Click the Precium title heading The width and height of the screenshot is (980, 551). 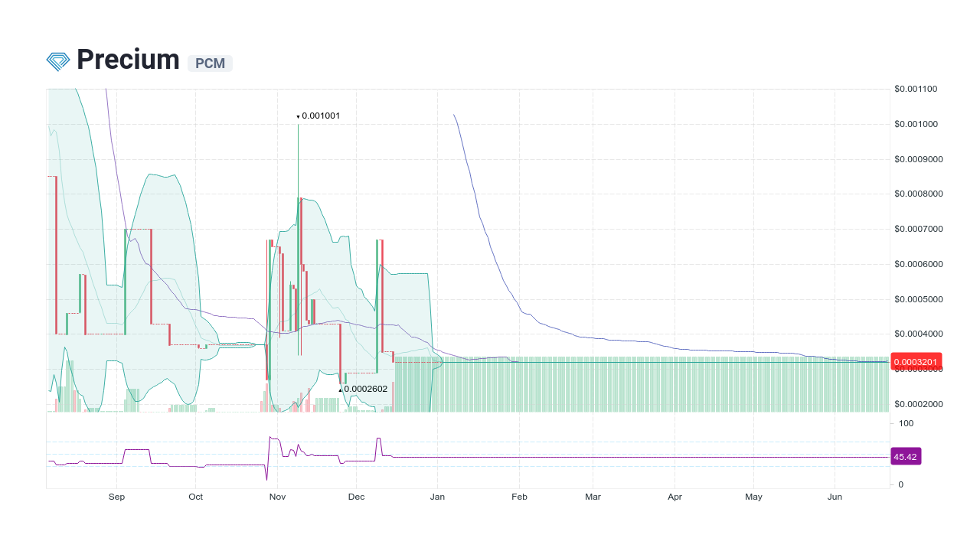coord(126,59)
